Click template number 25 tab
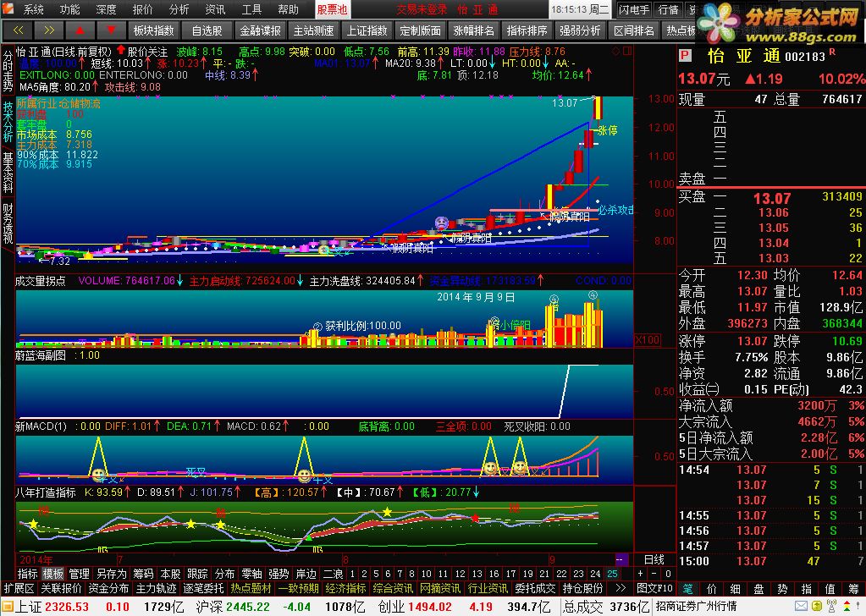Viewport: 866px width, 616px height. pyautogui.click(x=613, y=574)
